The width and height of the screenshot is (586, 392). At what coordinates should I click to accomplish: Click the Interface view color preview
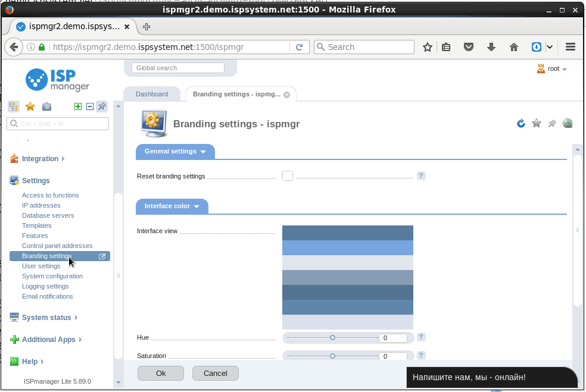coord(348,277)
